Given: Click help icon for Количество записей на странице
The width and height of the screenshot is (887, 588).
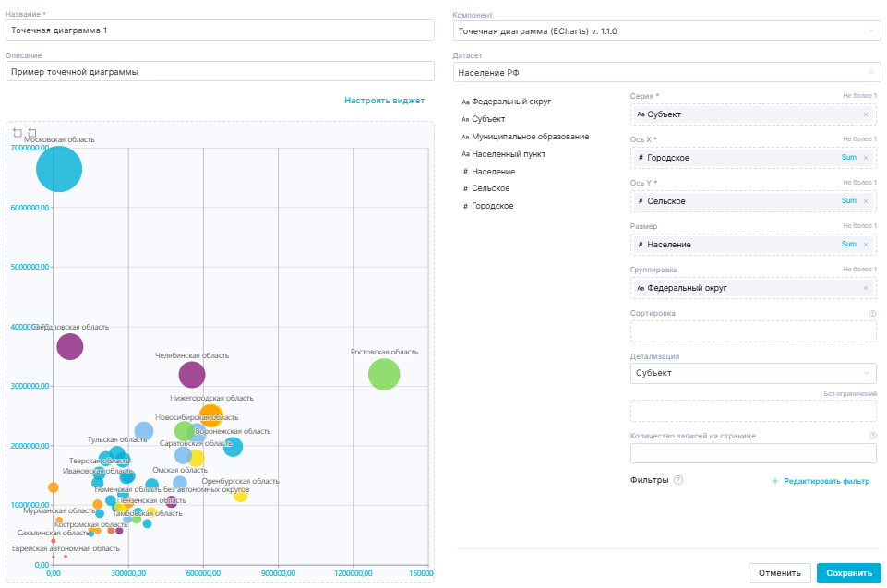Looking at the screenshot, I should click(872, 436).
